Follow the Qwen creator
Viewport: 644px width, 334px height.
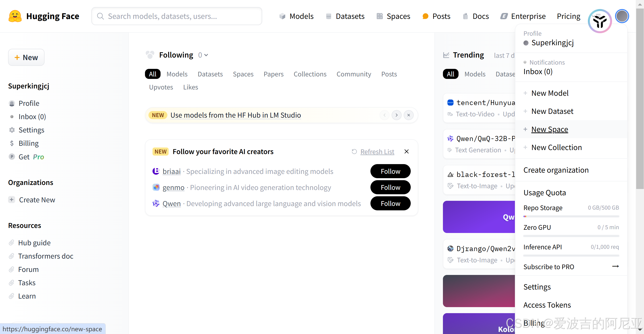coord(390,203)
